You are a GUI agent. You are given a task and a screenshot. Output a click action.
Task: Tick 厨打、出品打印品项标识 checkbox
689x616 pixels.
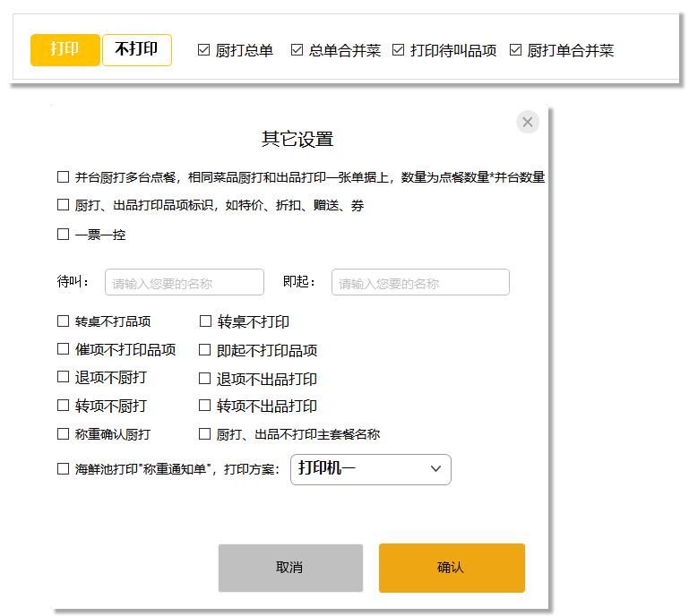[x=64, y=205]
